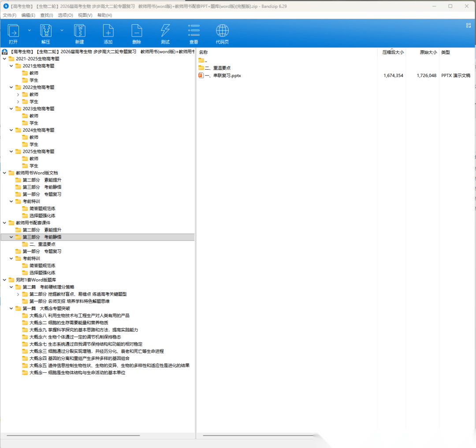Click the 添加 (Add) file icon
Viewport: 476px width, 448px height.
point(108,31)
